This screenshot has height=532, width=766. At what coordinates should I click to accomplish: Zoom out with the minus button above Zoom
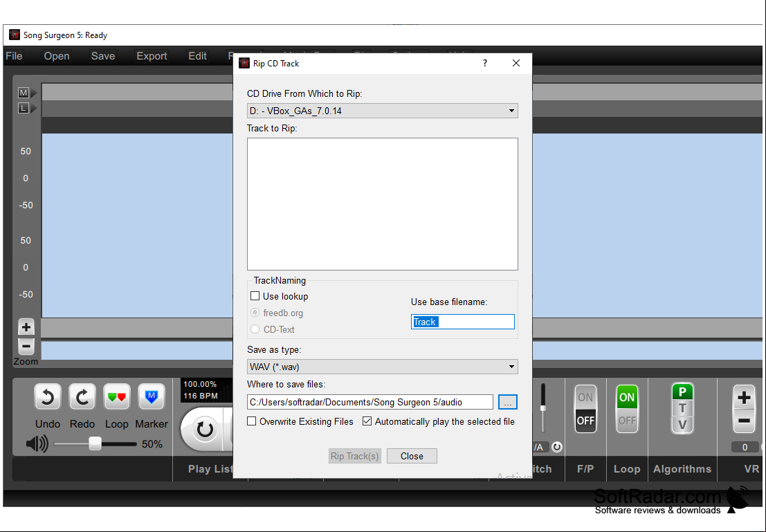pyautogui.click(x=26, y=347)
